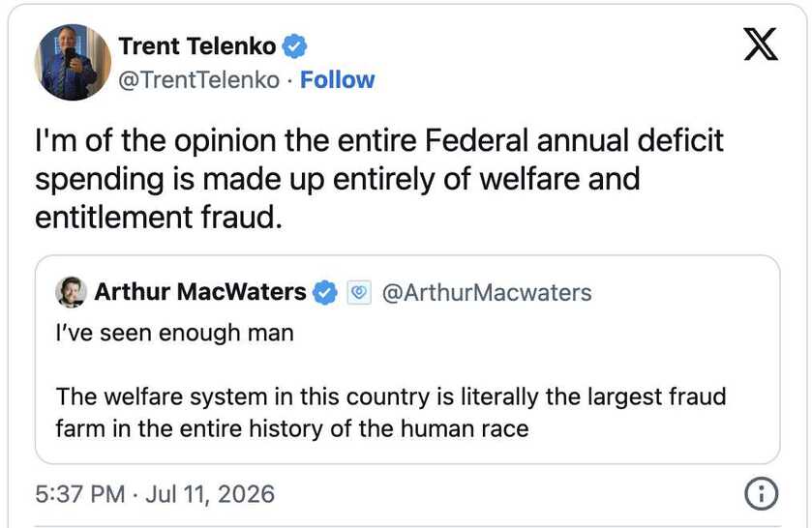Open Trent Telenko's profile picture
Image resolution: width=812 pixels, height=528 pixels.
pyautogui.click(x=73, y=62)
